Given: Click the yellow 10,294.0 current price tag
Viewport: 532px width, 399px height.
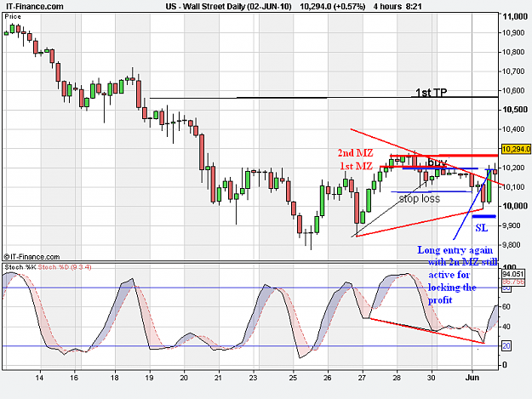Looking at the screenshot, I should pos(516,149).
